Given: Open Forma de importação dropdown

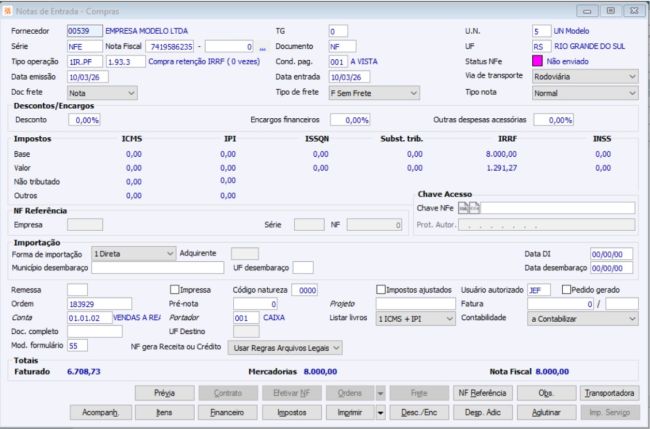Looking at the screenshot, I should pos(133,254).
